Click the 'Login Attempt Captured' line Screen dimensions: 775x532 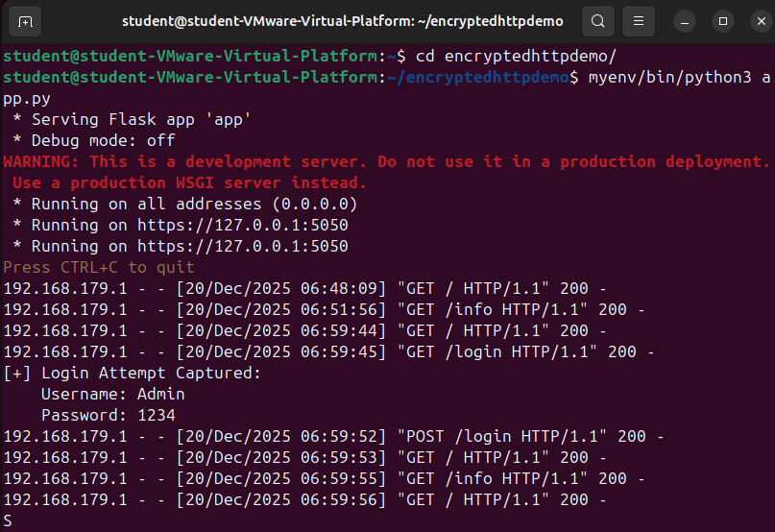tap(132, 373)
